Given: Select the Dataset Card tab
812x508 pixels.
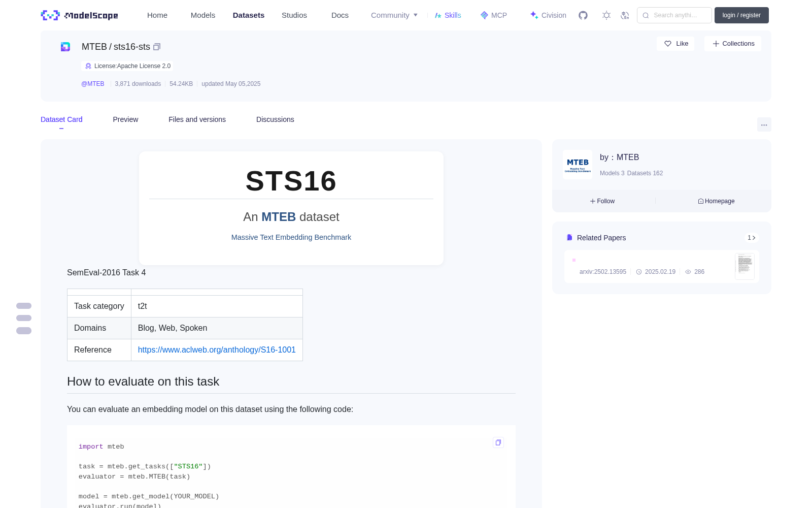Looking at the screenshot, I should click(61, 119).
